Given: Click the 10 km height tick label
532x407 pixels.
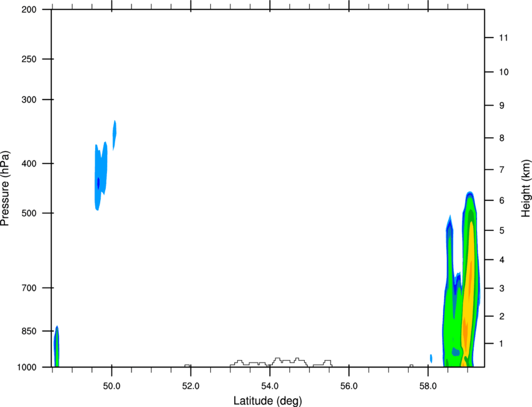Looking at the screenshot, I should (x=504, y=72).
